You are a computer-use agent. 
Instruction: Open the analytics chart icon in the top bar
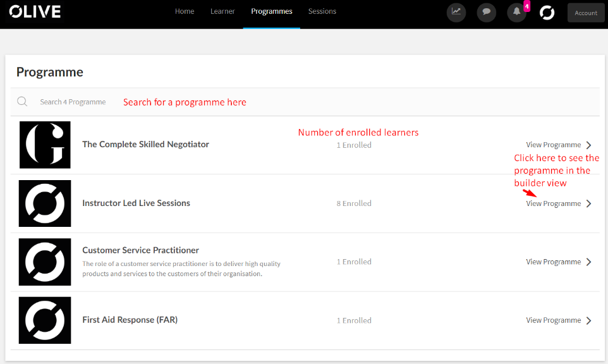pos(456,13)
